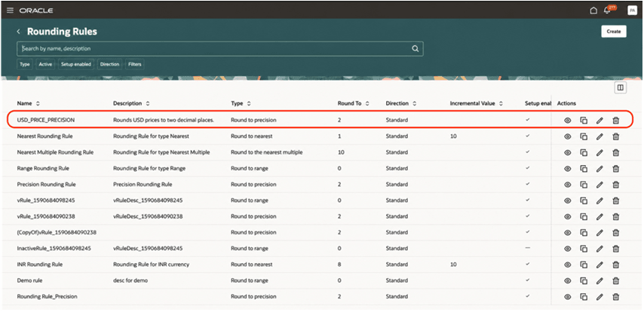
Task: Go back using the arrow beside Rounding Rules
Action: (x=19, y=32)
